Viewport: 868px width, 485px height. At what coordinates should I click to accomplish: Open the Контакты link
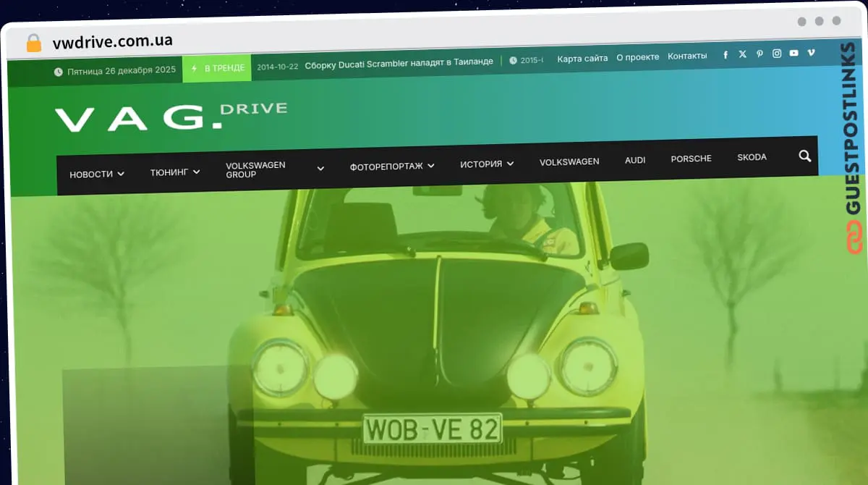click(687, 56)
